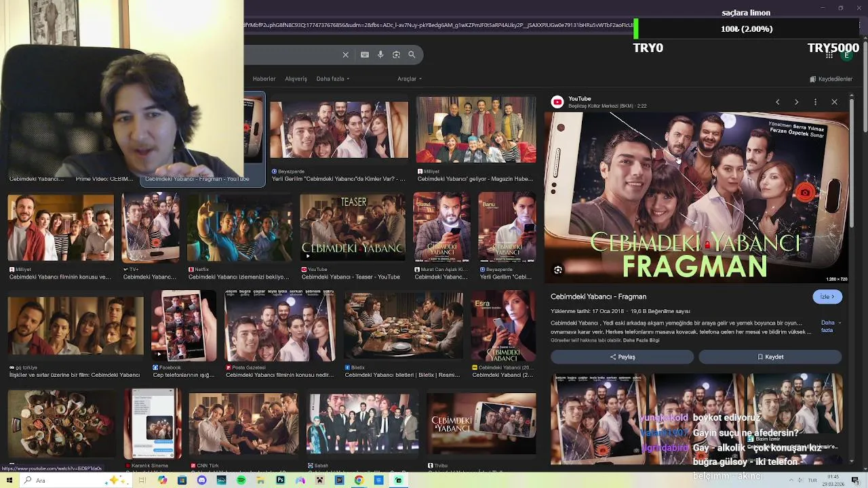Open the Beyazperde Banu poster thumbnail
868x488 pixels.
point(507,228)
